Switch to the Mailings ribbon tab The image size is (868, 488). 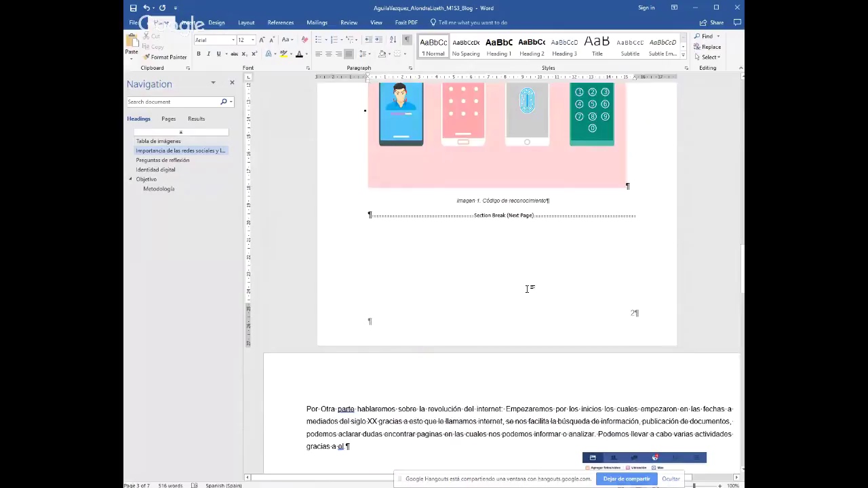click(x=317, y=22)
